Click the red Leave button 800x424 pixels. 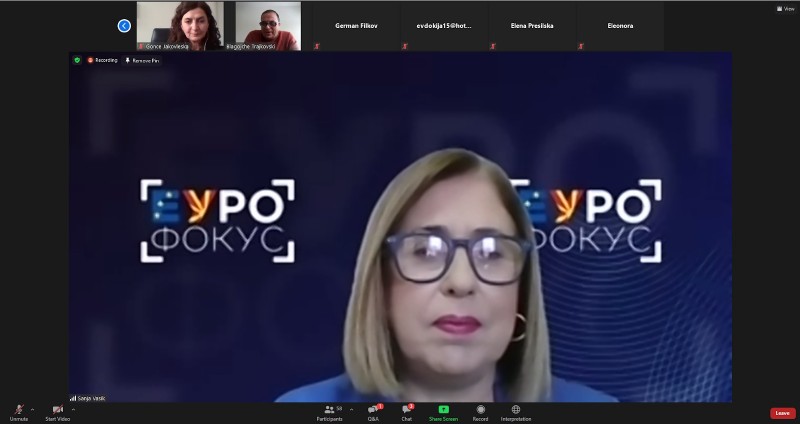coord(782,413)
